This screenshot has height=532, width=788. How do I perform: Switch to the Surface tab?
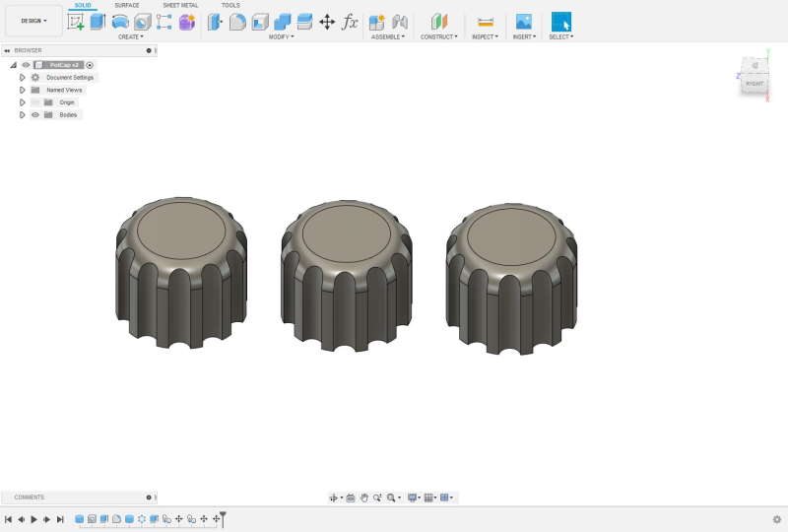pyautogui.click(x=127, y=5)
